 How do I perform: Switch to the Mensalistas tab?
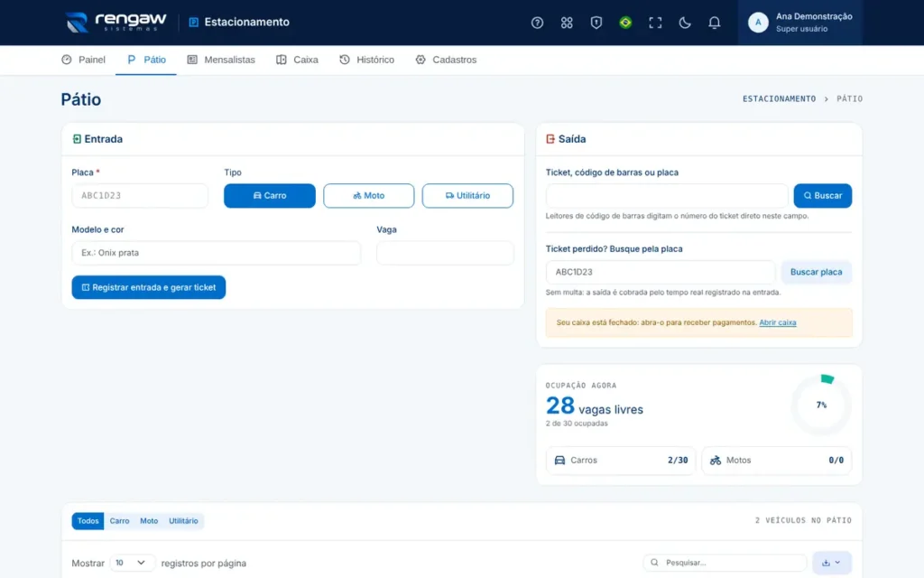click(221, 60)
